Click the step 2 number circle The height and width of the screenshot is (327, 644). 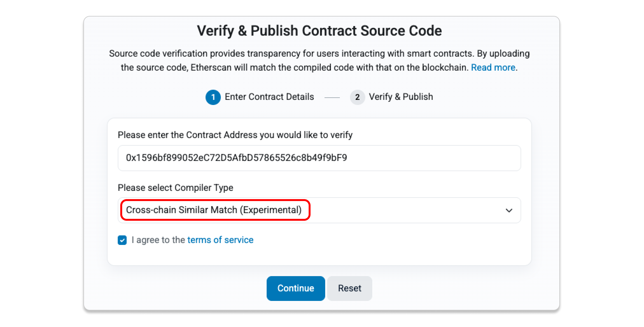click(x=357, y=97)
